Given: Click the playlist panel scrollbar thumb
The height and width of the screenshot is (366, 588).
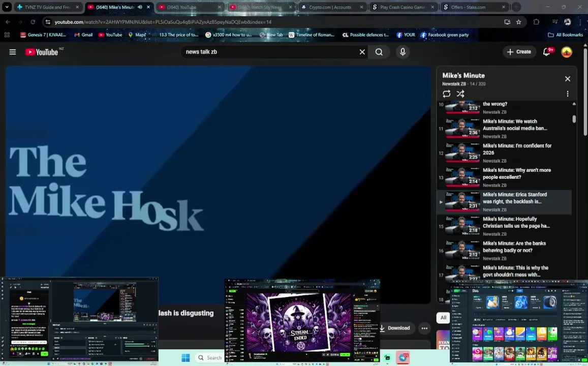Looking at the screenshot, I should tap(574, 119).
